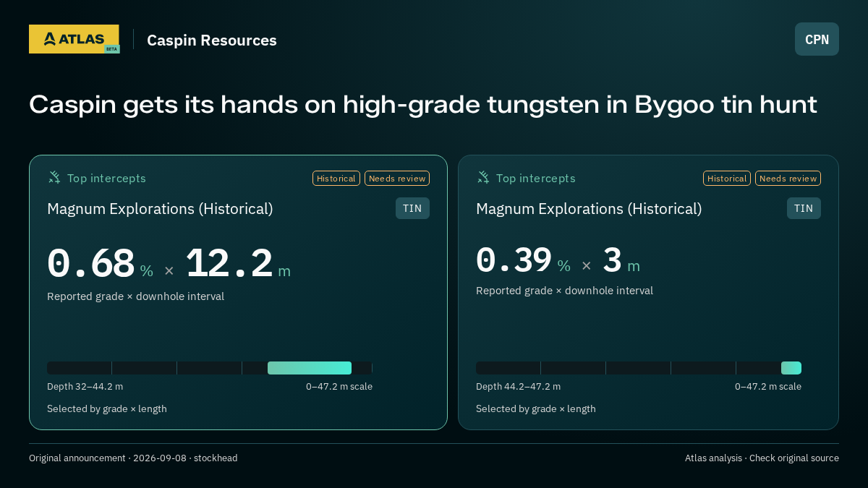
Task: Click drill icon in 0.39% intercept card
Action: 483,177
